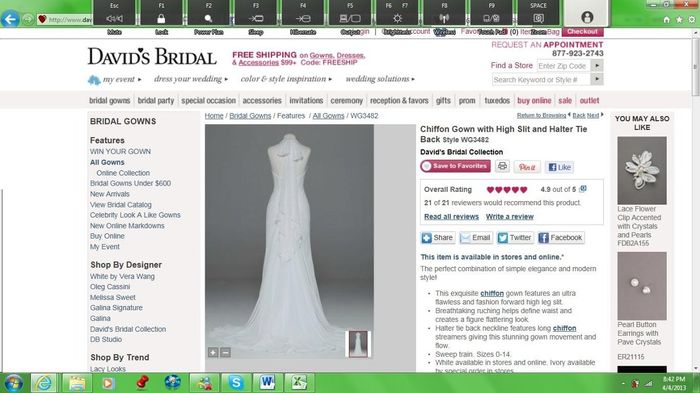Viewport: 700px width, 393px height.
Task: Open reception & favors tab
Action: coord(399,100)
